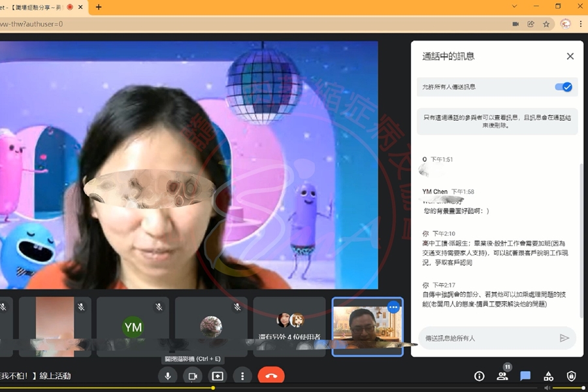The height and width of the screenshot is (392, 588).
Task: Click the send message arrow icon
Action: coord(564,338)
